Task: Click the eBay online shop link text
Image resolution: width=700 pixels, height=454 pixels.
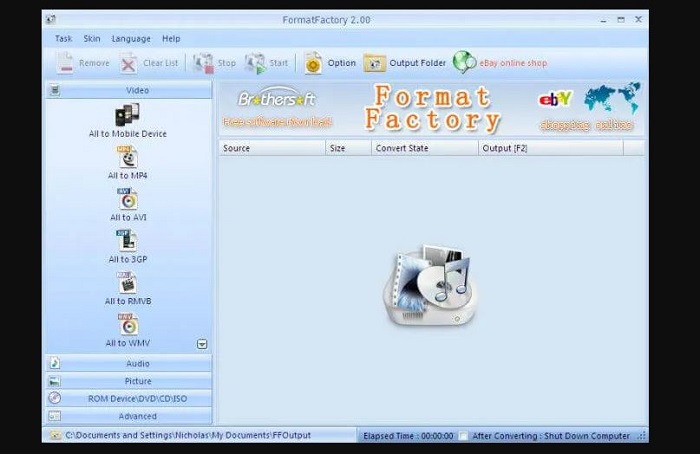Action: tap(513, 63)
